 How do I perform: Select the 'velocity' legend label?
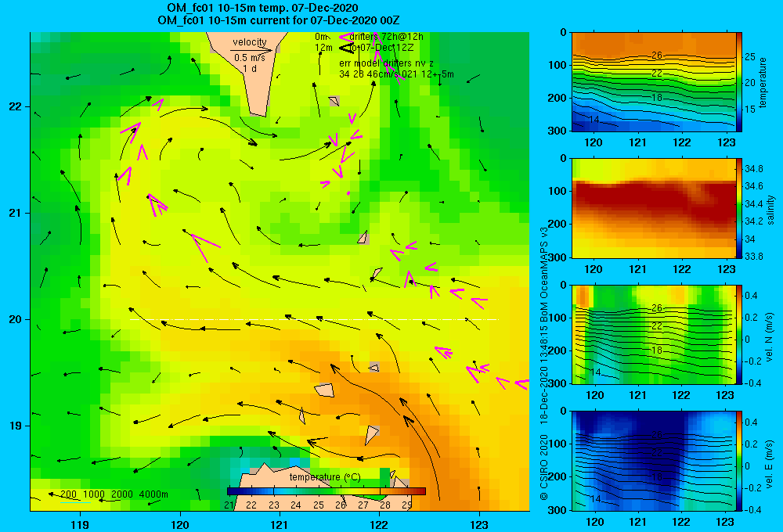[250, 42]
